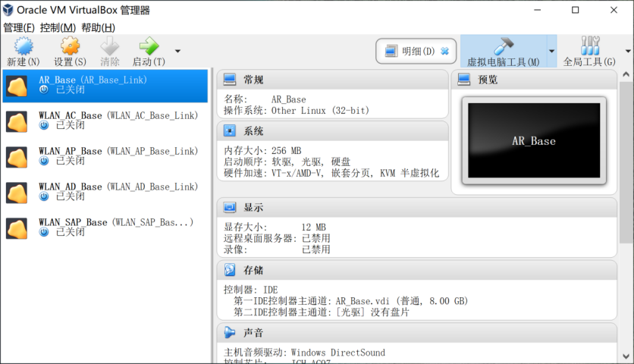The image size is (634, 364).
Task: Click the VirtualBox title bar app icon
Action: [8, 10]
